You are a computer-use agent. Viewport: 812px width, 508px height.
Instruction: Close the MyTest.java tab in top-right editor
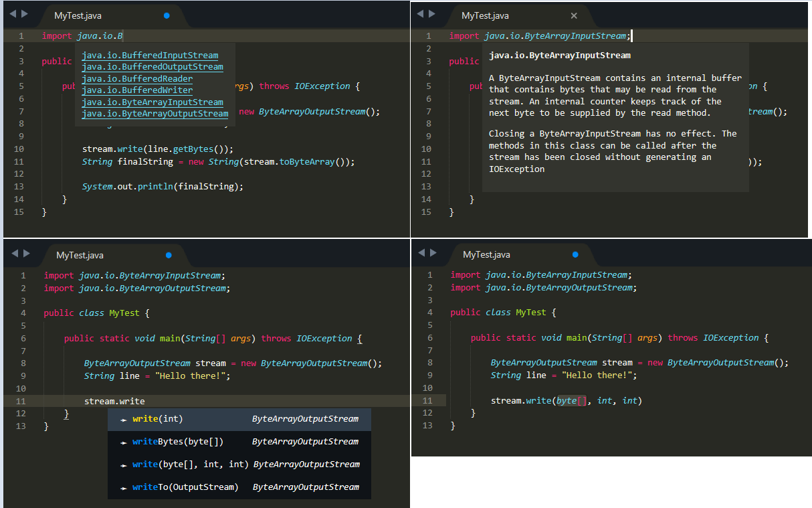(x=574, y=15)
